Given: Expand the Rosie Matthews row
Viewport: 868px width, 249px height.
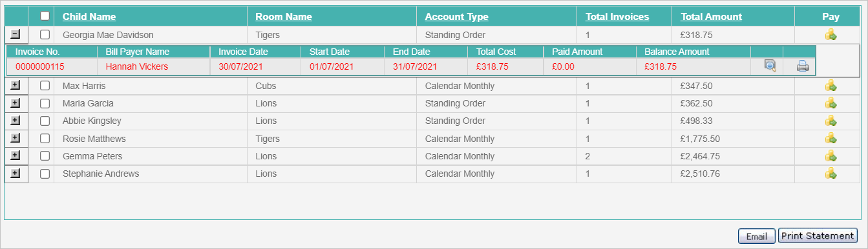Looking at the screenshot, I should pos(16,138).
